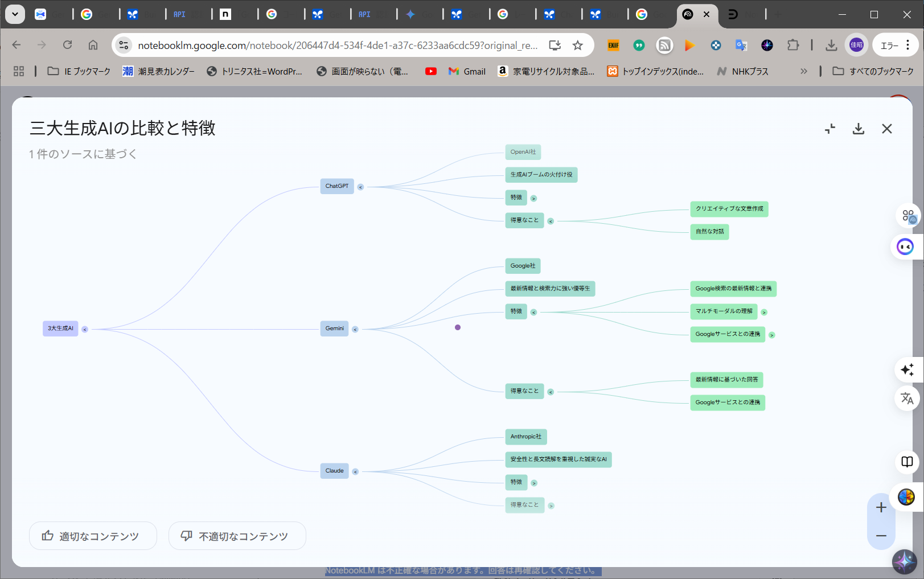Image resolution: width=924 pixels, height=579 pixels.
Task: Download the mind map image
Action: pyautogui.click(x=858, y=129)
